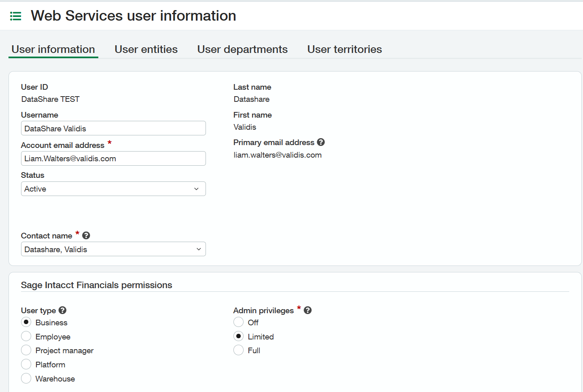583x392 pixels.
Task: Click the Username text field
Action: point(113,129)
